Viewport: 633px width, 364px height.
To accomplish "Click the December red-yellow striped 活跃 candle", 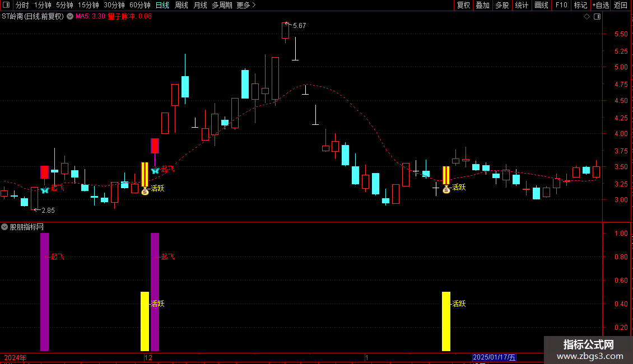I will tap(145, 174).
